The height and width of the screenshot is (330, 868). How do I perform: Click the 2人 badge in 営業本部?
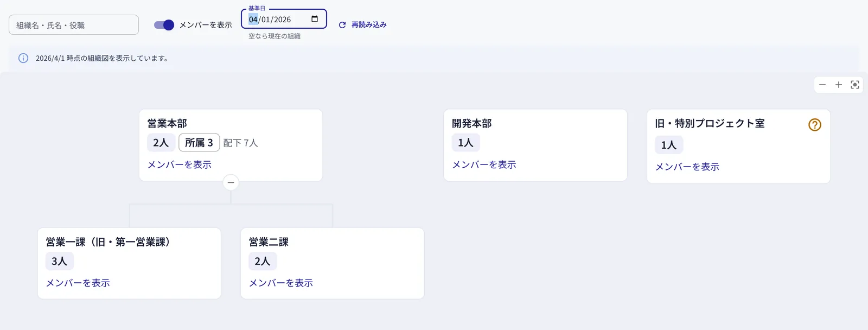point(161,142)
